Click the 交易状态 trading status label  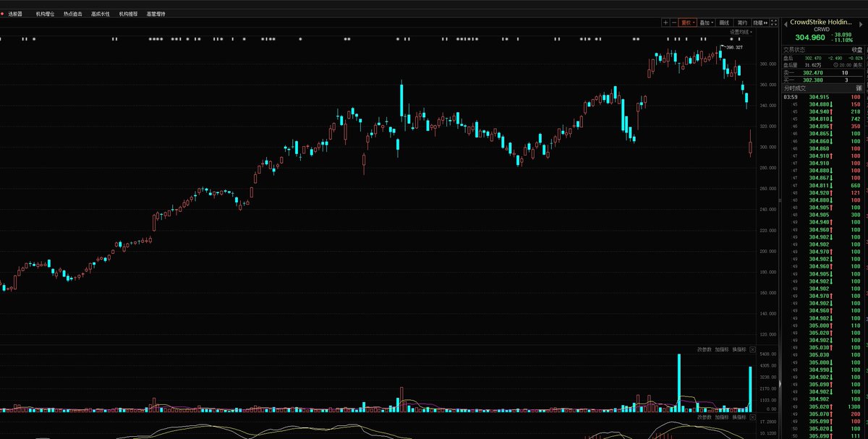pos(795,49)
